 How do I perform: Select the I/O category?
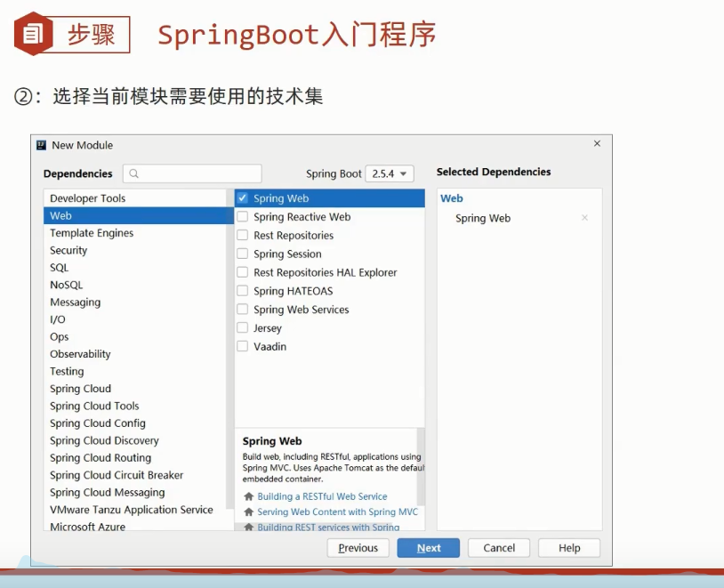(135, 319)
